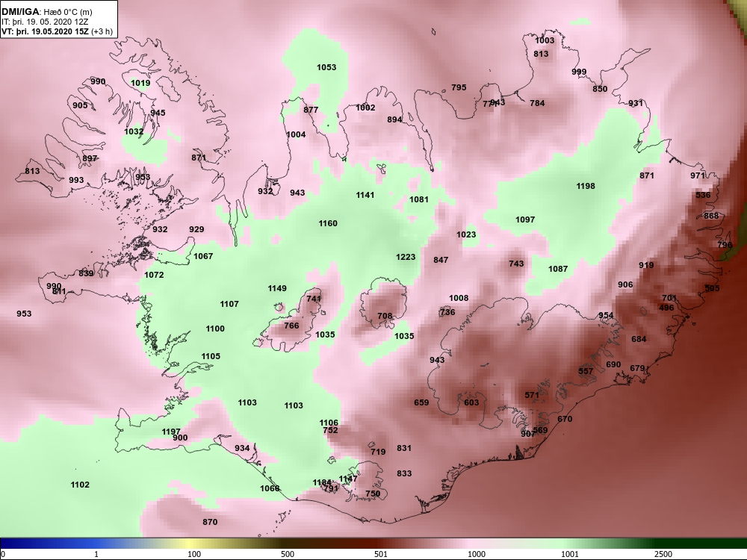Click the 1032 height label
The image size is (747, 560).
click(x=134, y=131)
